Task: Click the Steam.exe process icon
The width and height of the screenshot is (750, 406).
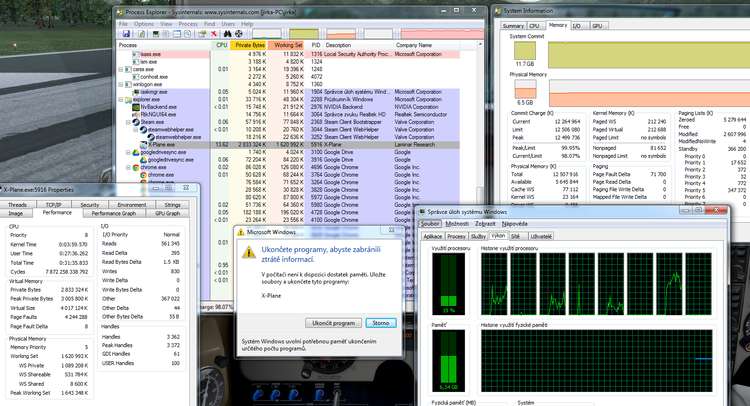Action: (x=136, y=122)
